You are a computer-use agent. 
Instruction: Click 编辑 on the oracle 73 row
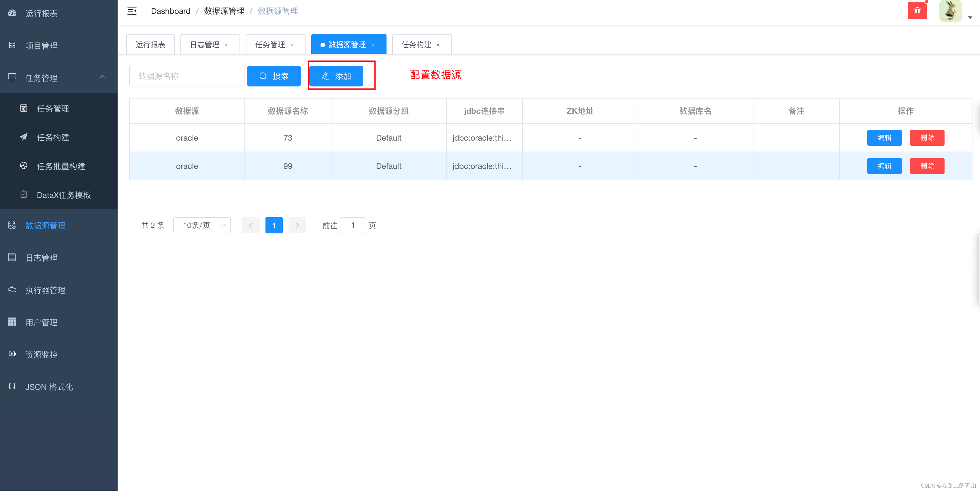tap(884, 138)
